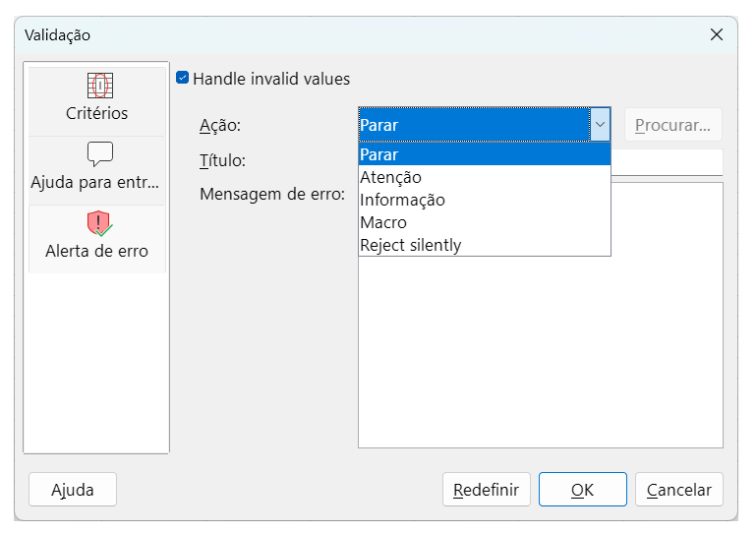Click the Procurar... button
This screenshot has width=756, height=533.
(x=672, y=125)
